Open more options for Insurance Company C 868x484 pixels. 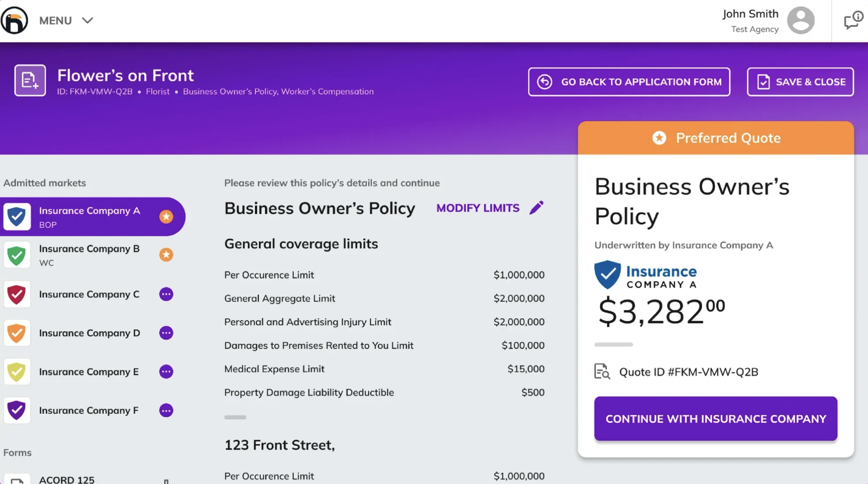(166, 294)
